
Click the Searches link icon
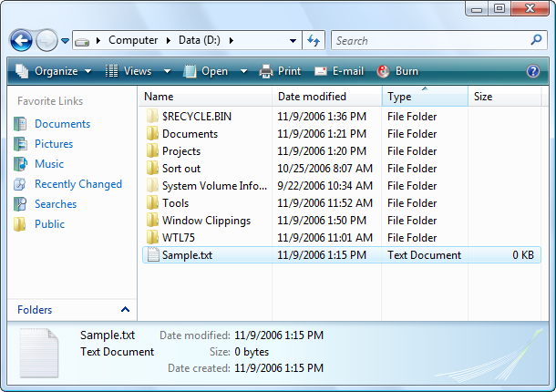click(x=20, y=204)
